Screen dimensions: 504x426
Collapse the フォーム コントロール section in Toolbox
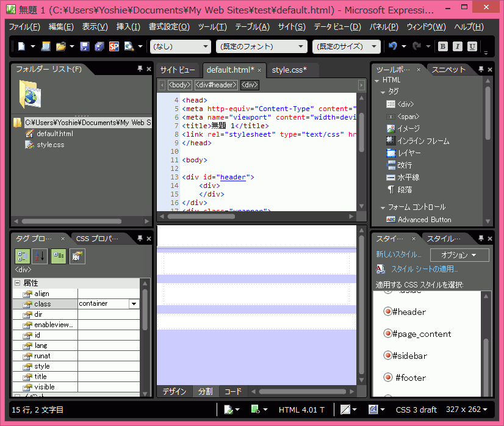tap(383, 208)
